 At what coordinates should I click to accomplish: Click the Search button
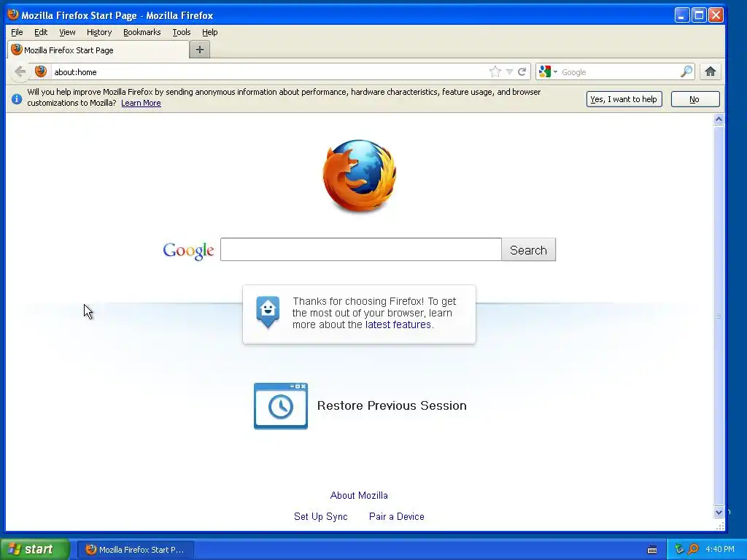click(528, 249)
